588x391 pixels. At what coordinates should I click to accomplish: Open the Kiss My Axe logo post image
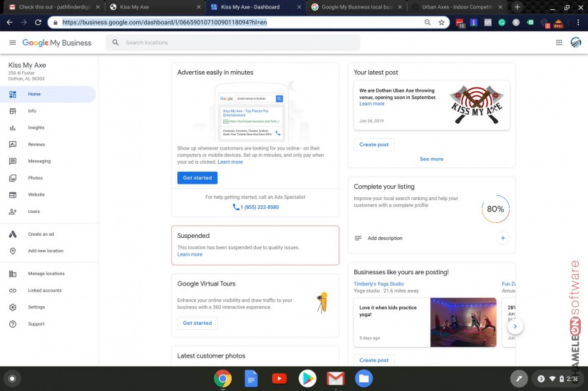point(476,105)
